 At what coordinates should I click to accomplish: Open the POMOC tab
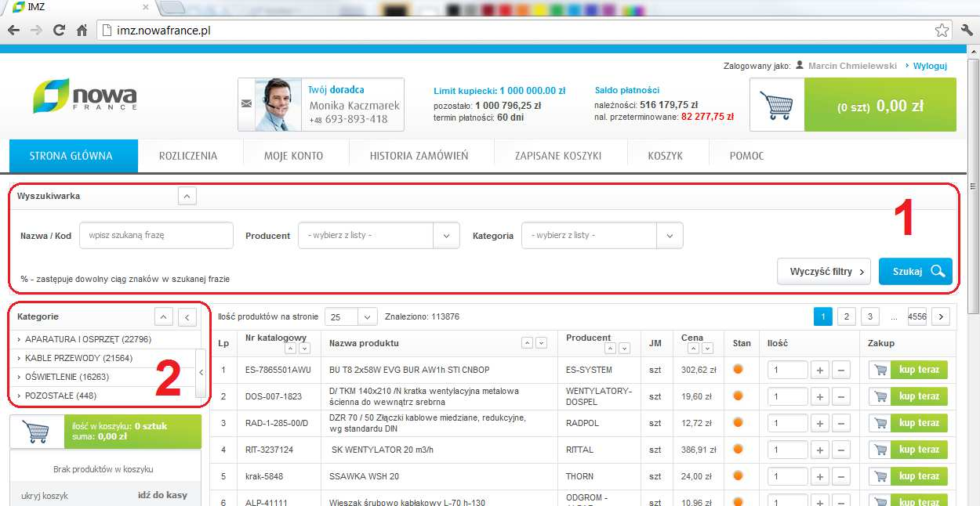[x=746, y=156]
